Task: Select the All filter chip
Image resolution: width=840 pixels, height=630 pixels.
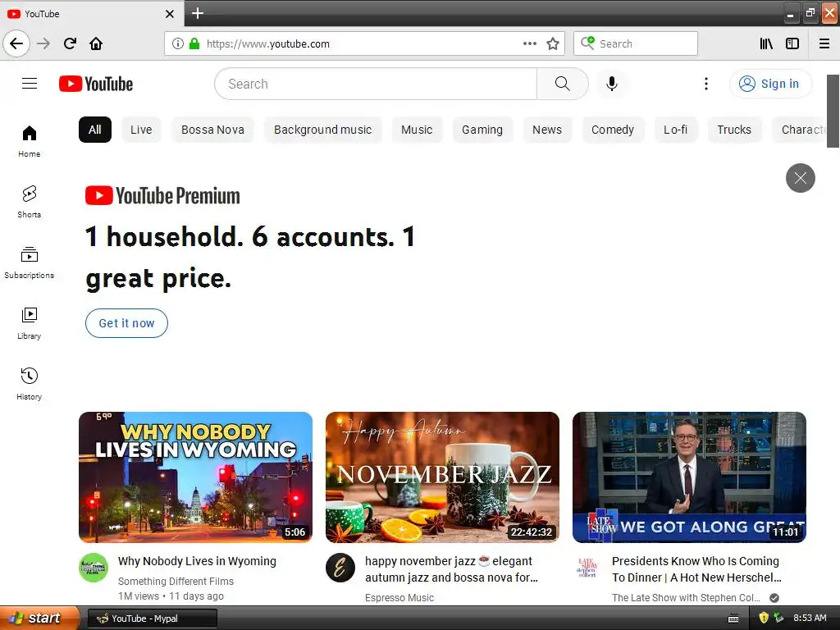Action: click(x=95, y=130)
